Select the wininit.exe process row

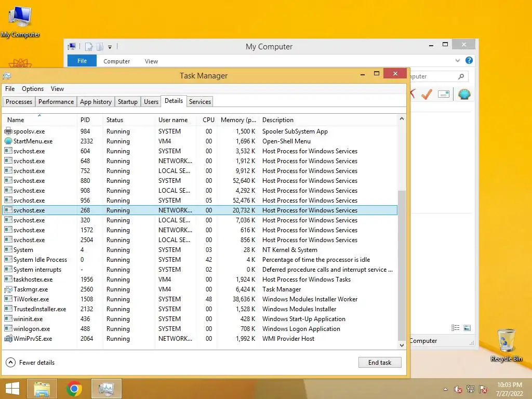(x=200, y=318)
